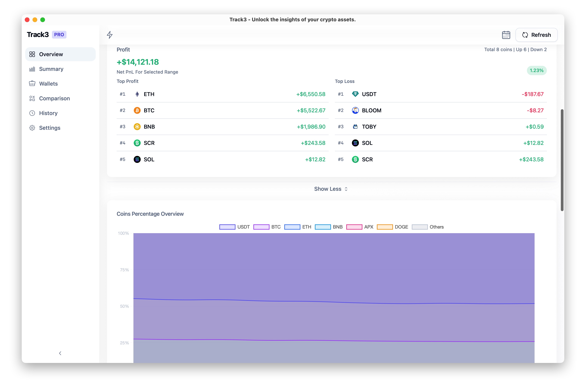Select the Summary chart icon
The width and height of the screenshot is (586, 392).
[33, 69]
